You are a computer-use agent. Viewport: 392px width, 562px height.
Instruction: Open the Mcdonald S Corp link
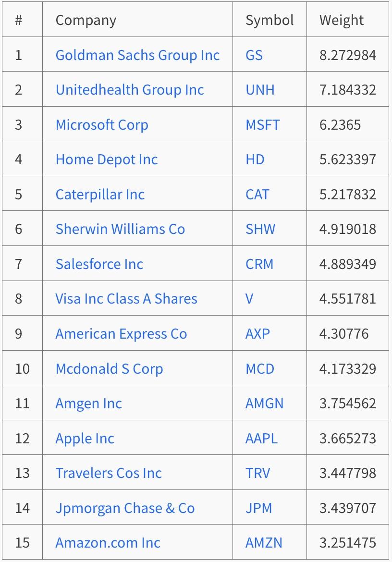[x=109, y=369]
